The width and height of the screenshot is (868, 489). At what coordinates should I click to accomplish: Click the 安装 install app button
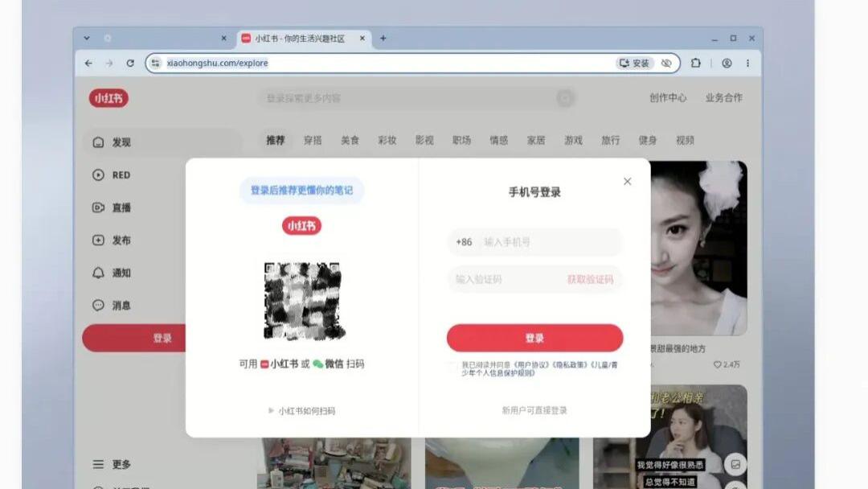[x=634, y=63]
